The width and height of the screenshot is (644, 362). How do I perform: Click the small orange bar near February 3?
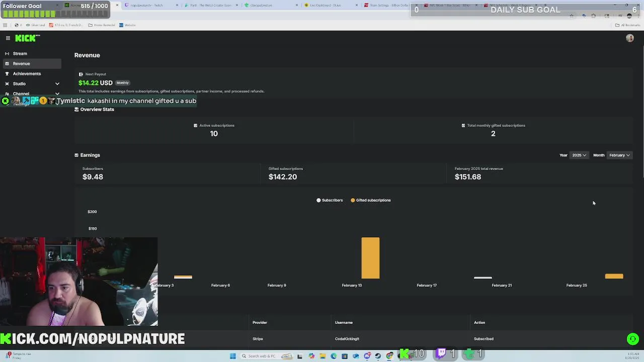[183, 277]
